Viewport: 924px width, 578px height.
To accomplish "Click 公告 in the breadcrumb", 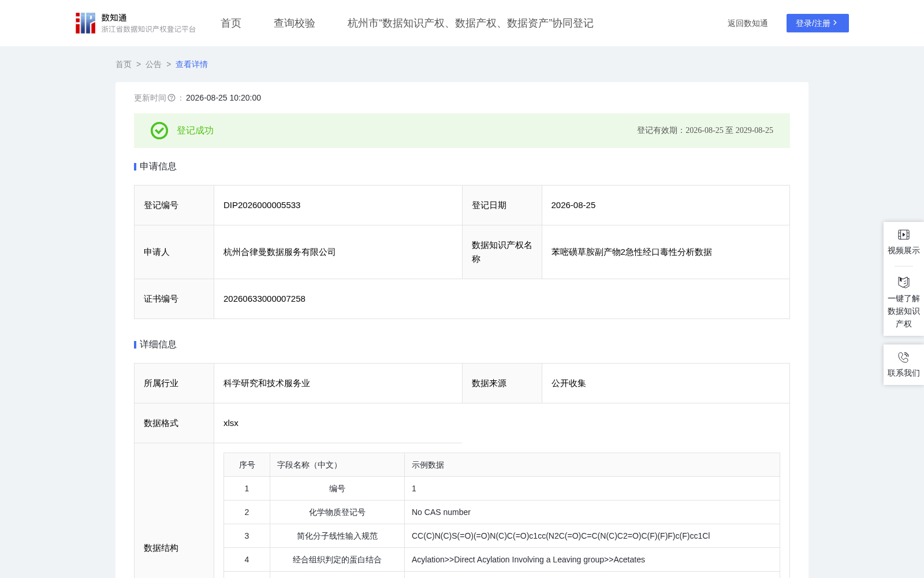I will pyautogui.click(x=154, y=64).
